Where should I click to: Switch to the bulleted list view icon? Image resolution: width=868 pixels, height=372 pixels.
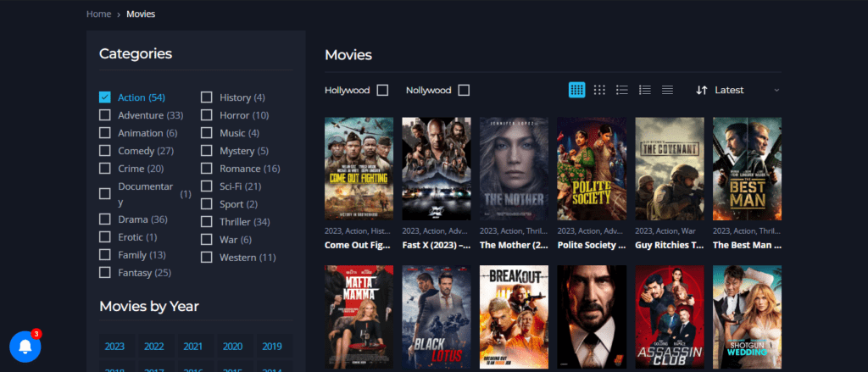(x=622, y=90)
